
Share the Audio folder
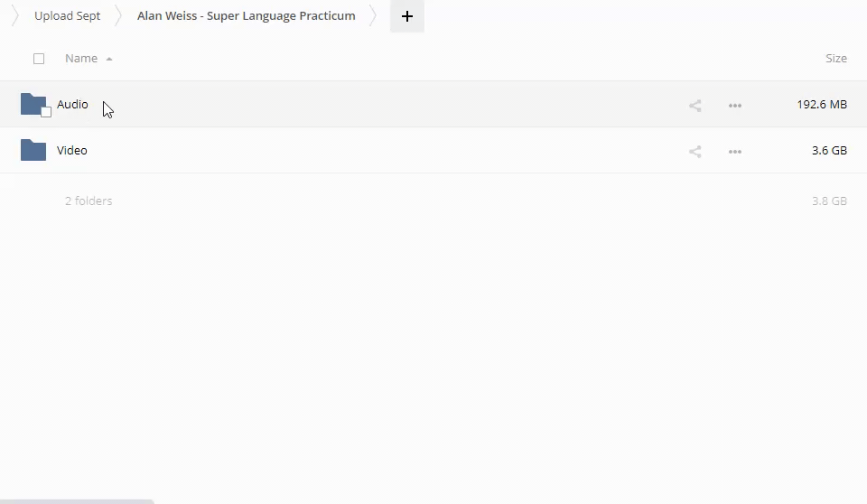[x=695, y=105]
